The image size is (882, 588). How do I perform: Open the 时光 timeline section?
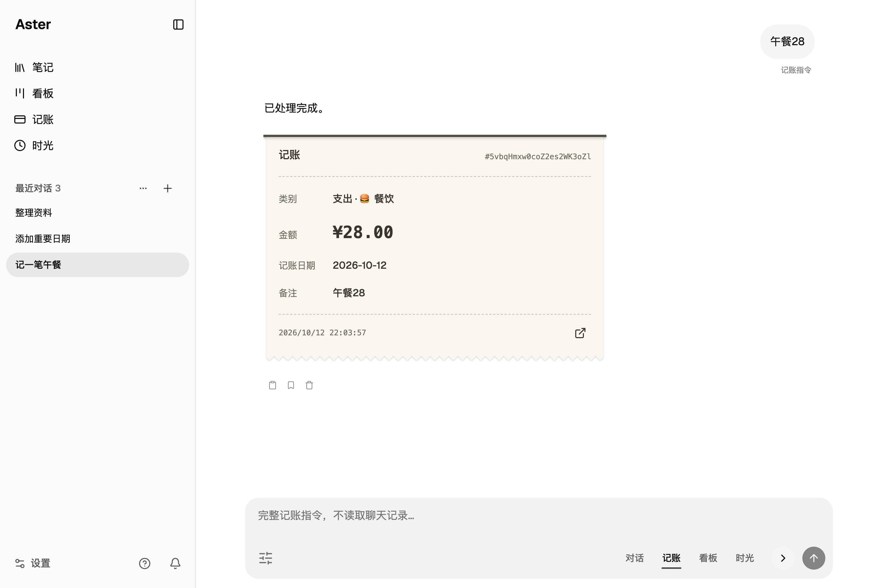[34, 145]
